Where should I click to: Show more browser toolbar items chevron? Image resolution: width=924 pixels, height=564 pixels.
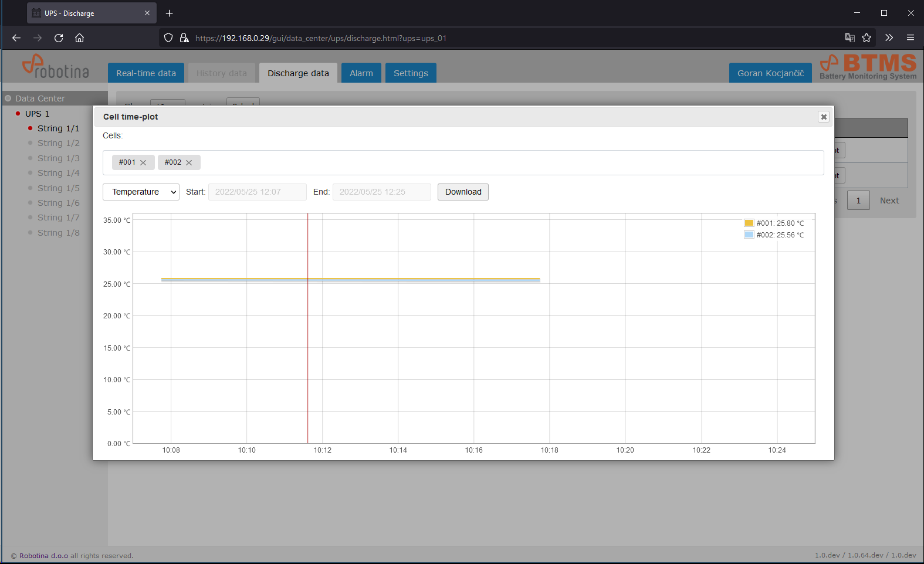(x=889, y=38)
